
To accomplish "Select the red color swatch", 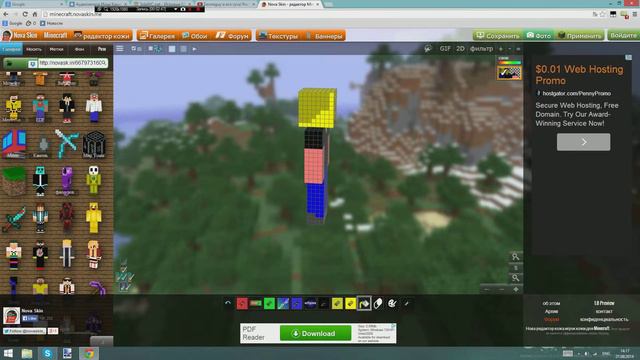I will (242, 304).
